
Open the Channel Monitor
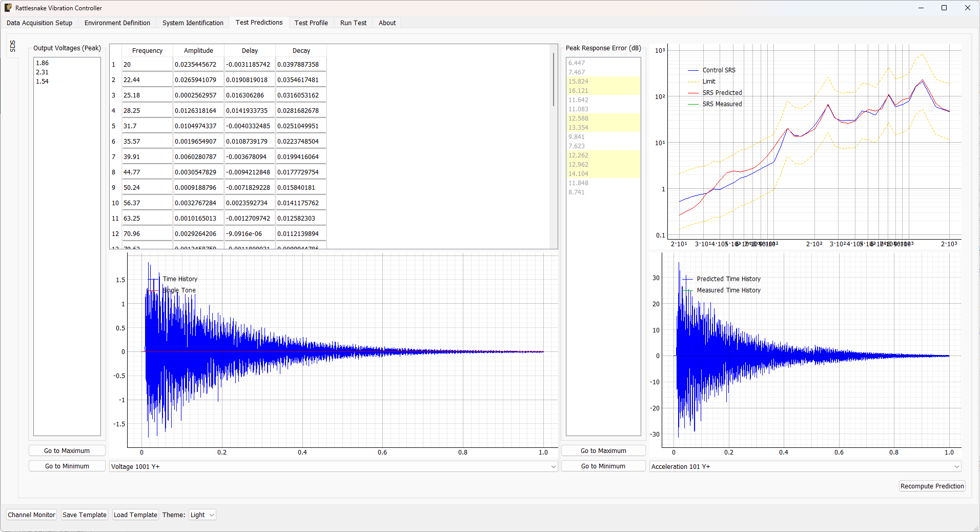click(31, 515)
